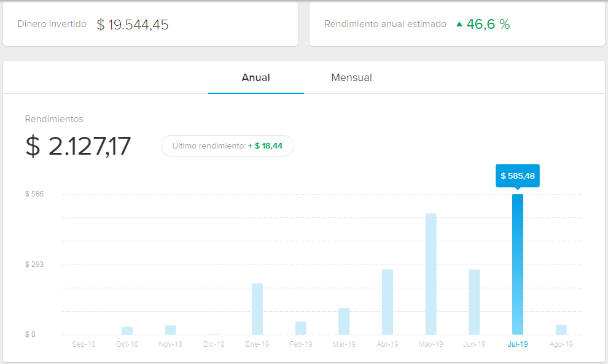Image resolution: width=608 pixels, height=364 pixels.
Task: Click the Abr-19 axis label
Action: [x=388, y=344]
